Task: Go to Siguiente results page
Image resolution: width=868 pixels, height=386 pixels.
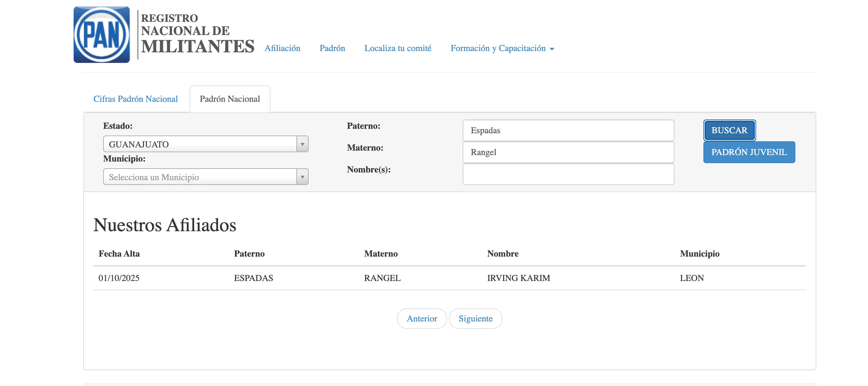Action: [475, 318]
